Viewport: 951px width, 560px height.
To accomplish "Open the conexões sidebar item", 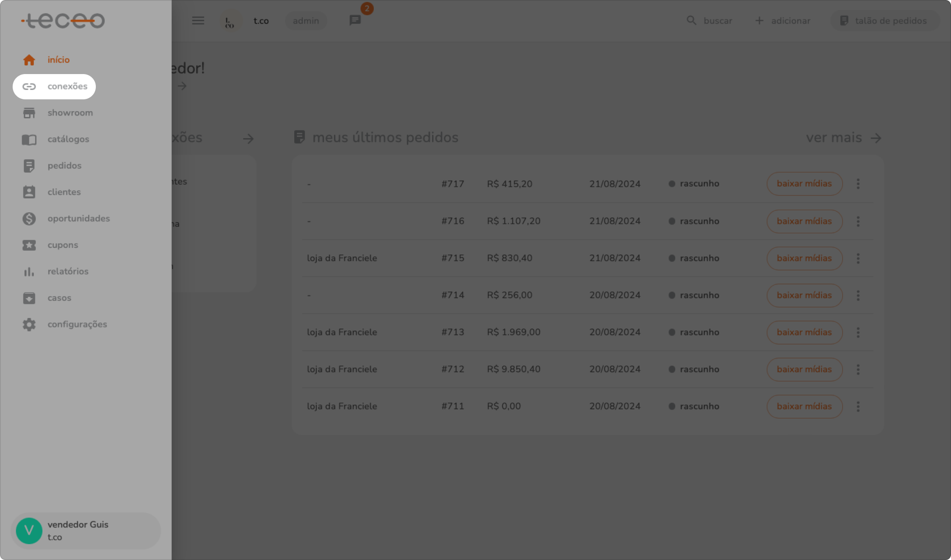I will point(54,86).
